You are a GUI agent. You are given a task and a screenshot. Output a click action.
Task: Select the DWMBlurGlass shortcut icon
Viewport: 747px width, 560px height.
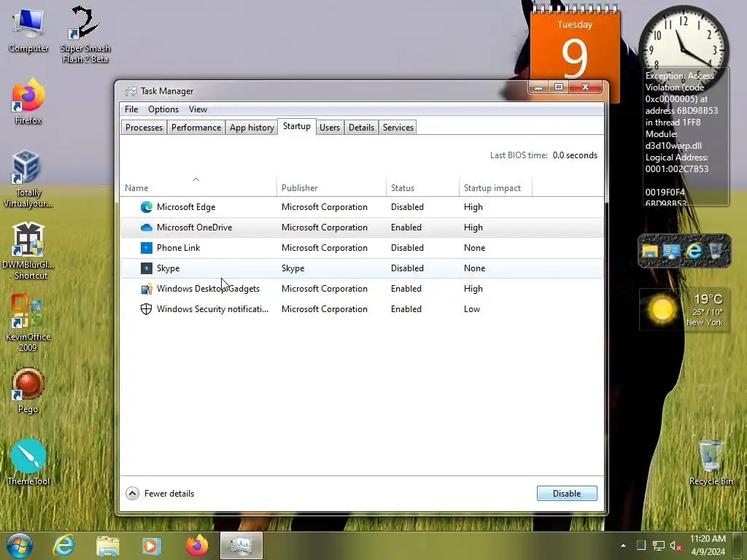pos(28,251)
